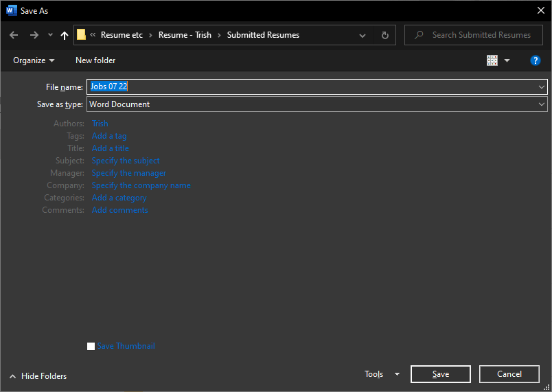Viewport: 552px width, 392px height.
Task: Click the Add a tag field
Action: (109, 136)
